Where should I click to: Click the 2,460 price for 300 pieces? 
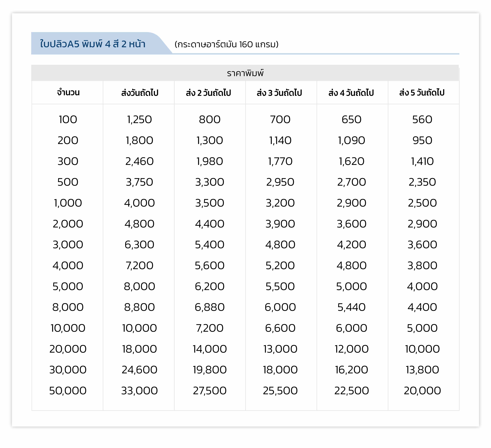coord(139,161)
